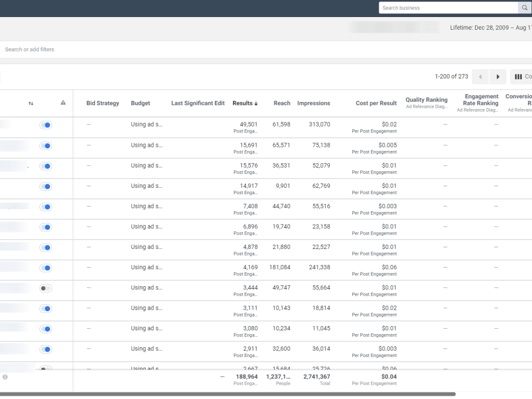Click in the Search business field
The image size is (532, 399).
pyautogui.click(x=448, y=8)
